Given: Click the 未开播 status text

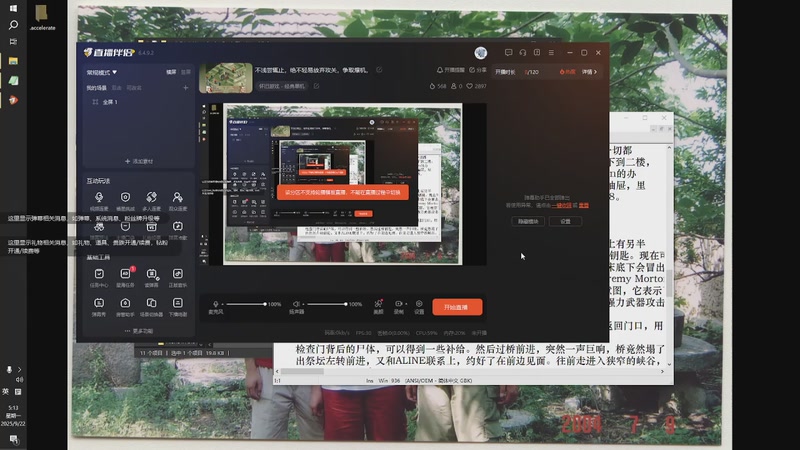Looking at the screenshot, I should coord(479,333).
